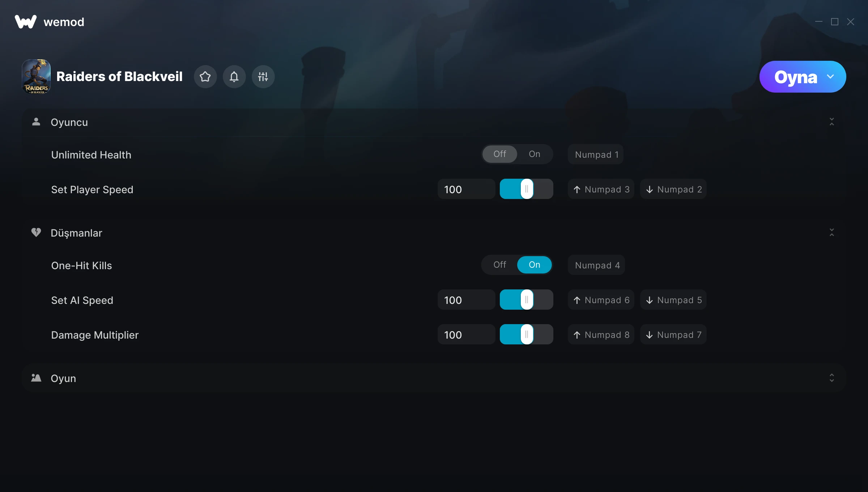
Task: Open the Oyna dropdown arrow
Action: [x=830, y=77]
